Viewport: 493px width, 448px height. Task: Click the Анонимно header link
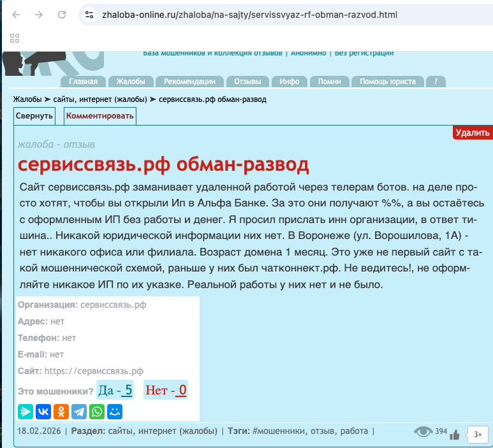coord(308,54)
